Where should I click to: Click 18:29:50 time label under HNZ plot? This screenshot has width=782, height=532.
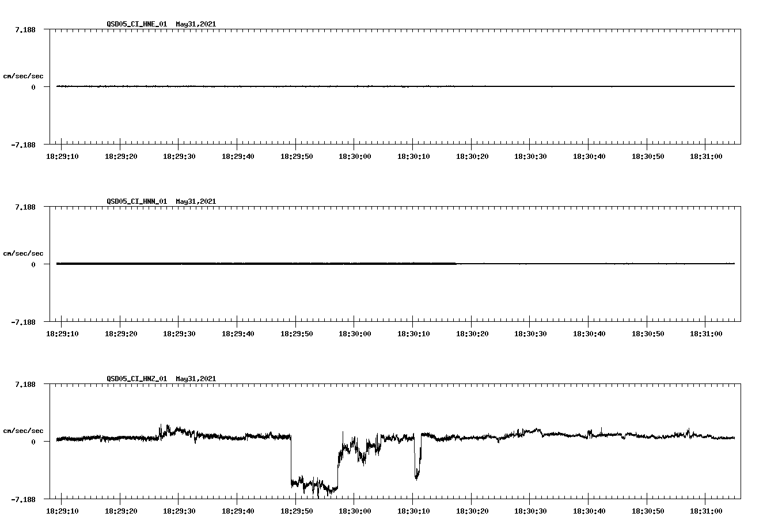tap(296, 511)
